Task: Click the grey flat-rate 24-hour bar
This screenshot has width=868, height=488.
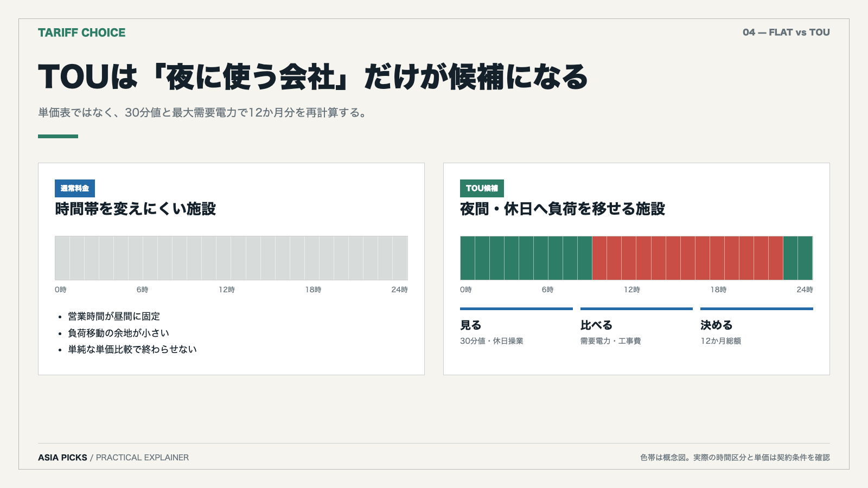Action: (231, 258)
